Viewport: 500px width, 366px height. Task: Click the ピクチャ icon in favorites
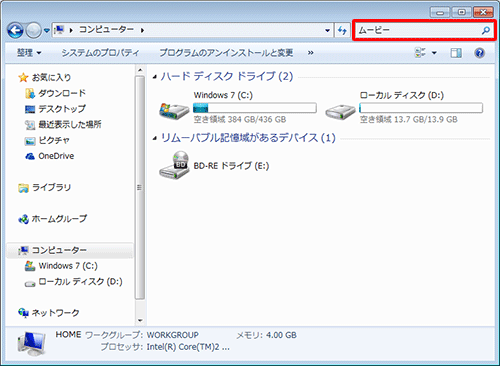[30, 141]
